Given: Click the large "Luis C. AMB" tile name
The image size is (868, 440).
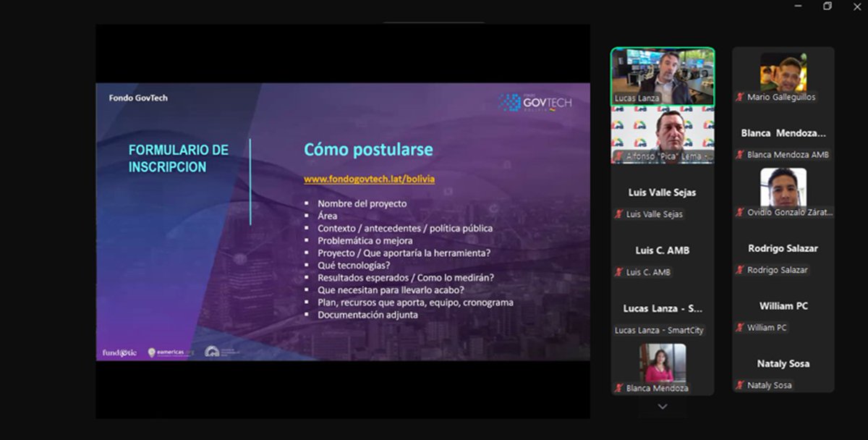Looking at the screenshot, I should [663, 250].
